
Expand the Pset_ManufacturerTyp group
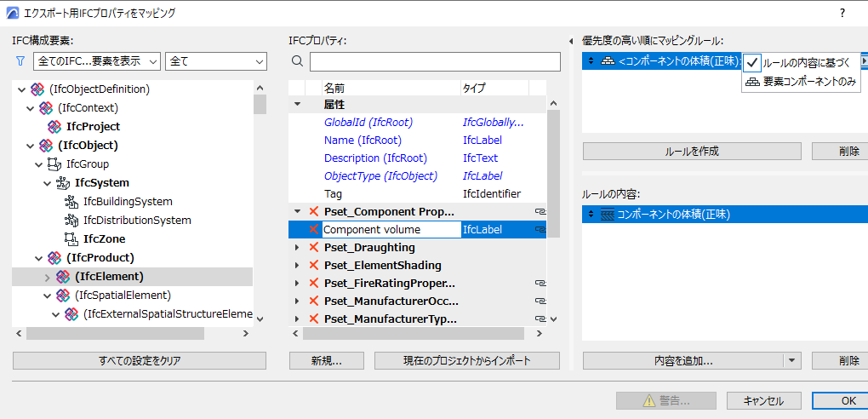click(297, 319)
